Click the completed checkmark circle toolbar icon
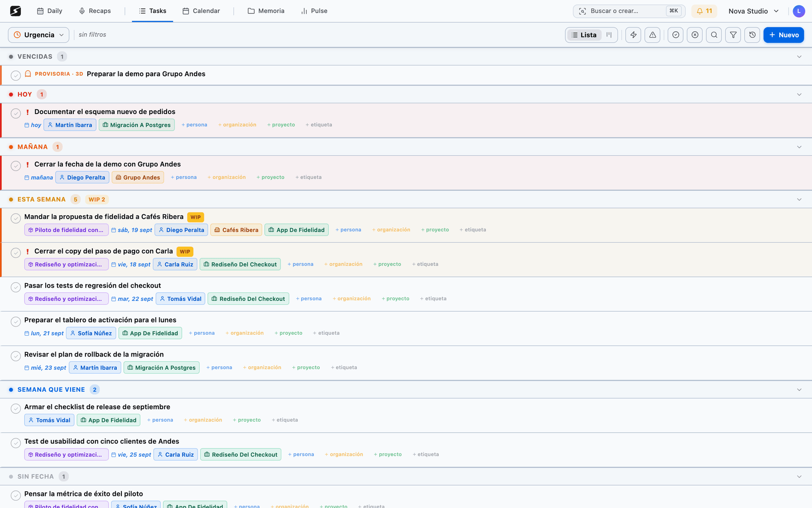Viewport: 812px width, 508px height. pyautogui.click(x=675, y=35)
